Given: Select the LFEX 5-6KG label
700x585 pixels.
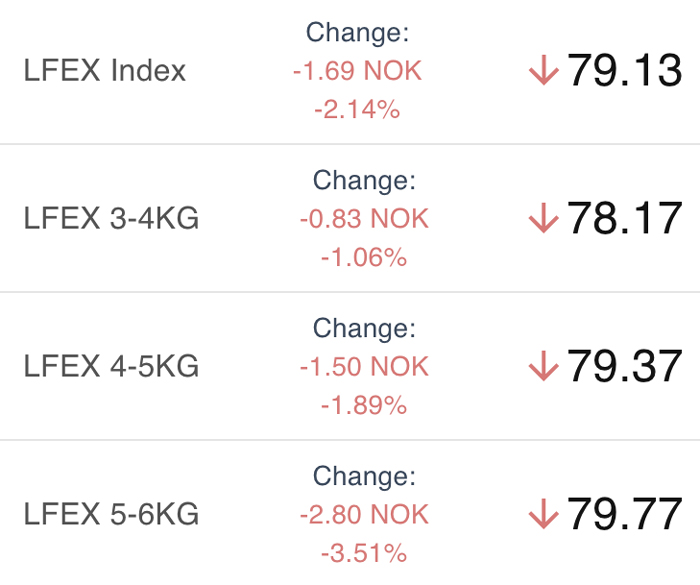Looking at the screenshot, I should point(111,514).
